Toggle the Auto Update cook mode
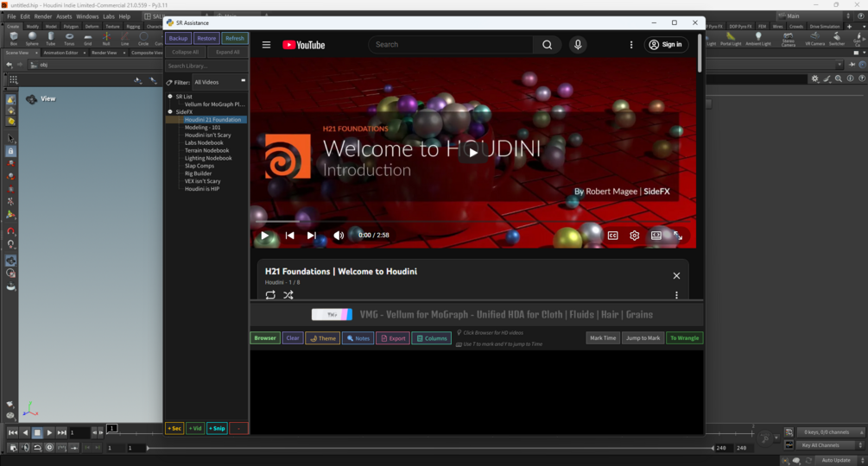The width and height of the screenshot is (868, 466). 836,460
